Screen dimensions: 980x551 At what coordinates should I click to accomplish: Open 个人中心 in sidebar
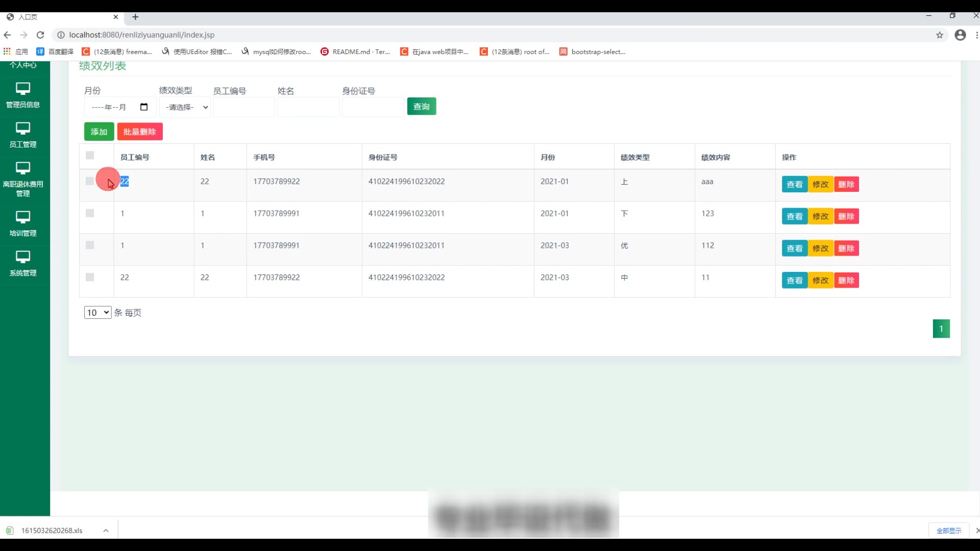click(23, 65)
